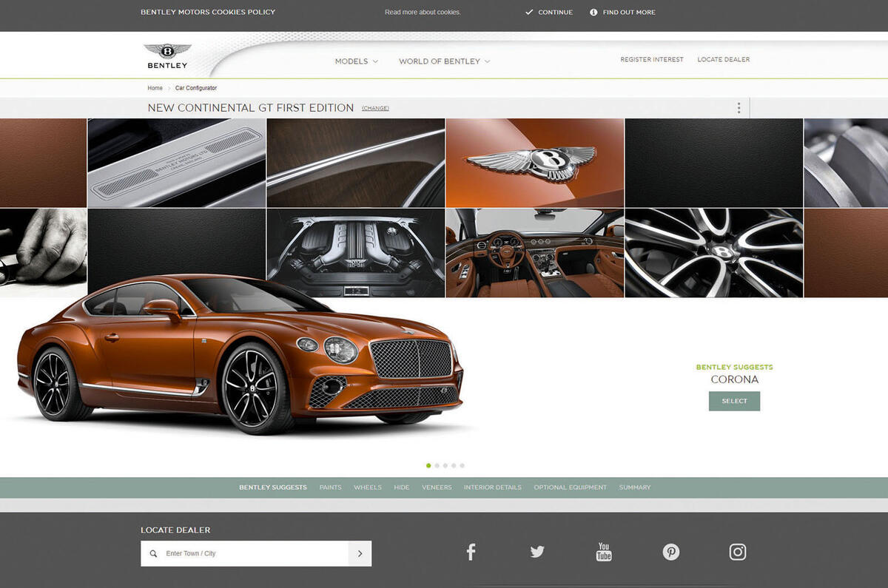The image size is (888, 588).
Task: Open the three-dot options menu
Action: pos(739,108)
